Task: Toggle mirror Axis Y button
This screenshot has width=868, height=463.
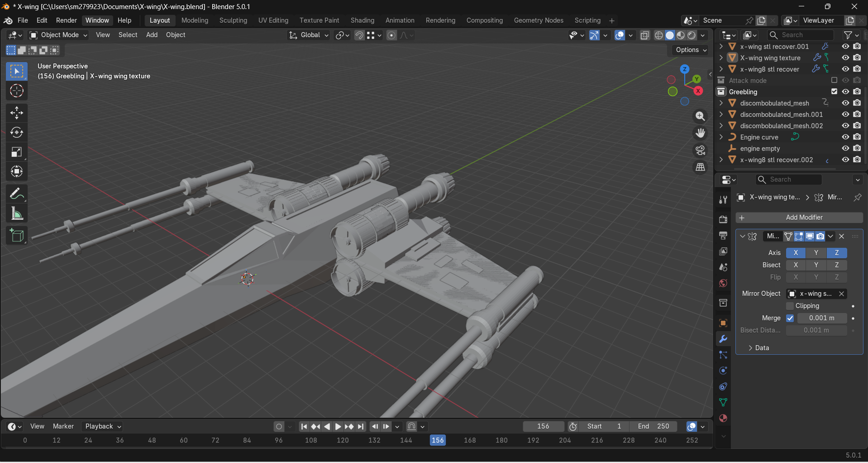Action: [x=816, y=253]
